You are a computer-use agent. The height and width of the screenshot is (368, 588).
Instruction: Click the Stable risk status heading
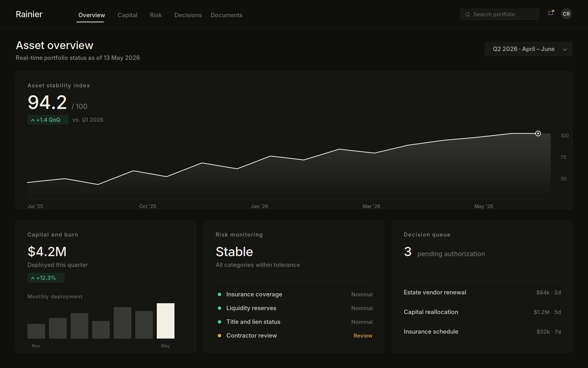234,252
